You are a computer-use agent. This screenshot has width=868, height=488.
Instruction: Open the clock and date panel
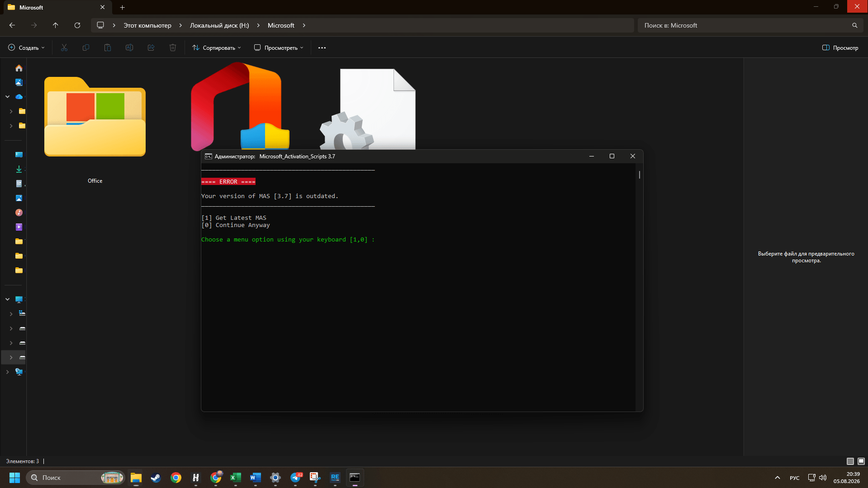pos(847,478)
